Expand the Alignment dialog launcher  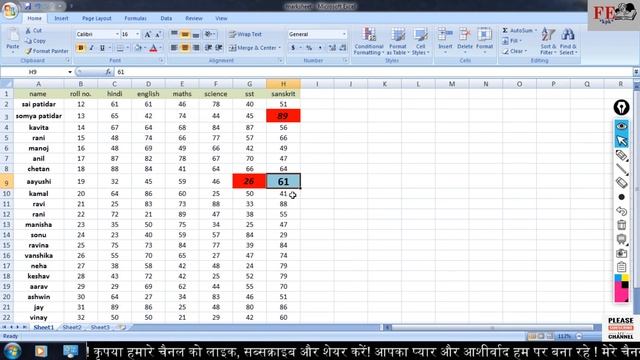(280, 60)
